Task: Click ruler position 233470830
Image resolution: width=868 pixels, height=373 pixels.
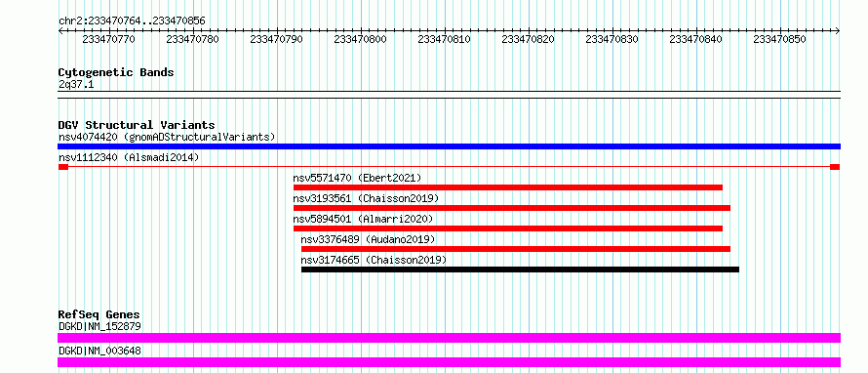Action: pos(612,39)
